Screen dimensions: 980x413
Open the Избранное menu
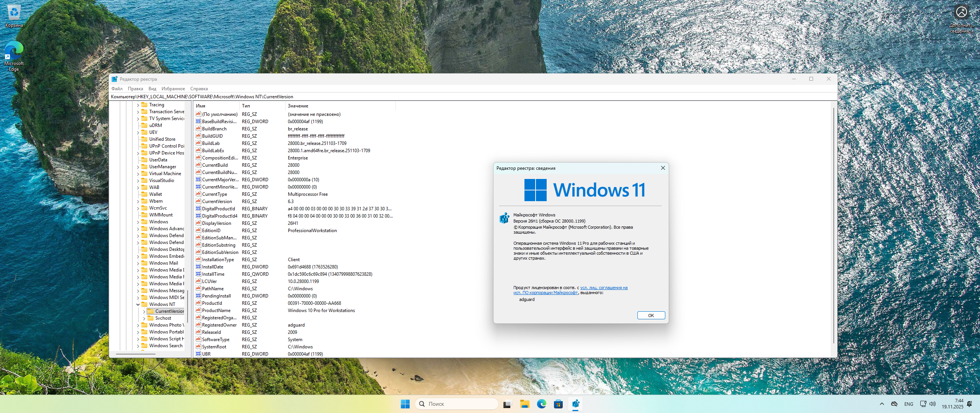173,89
